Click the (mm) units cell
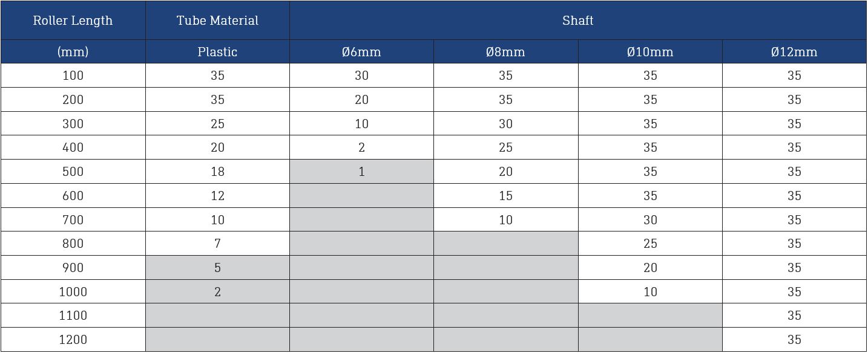 pos(73,52)
